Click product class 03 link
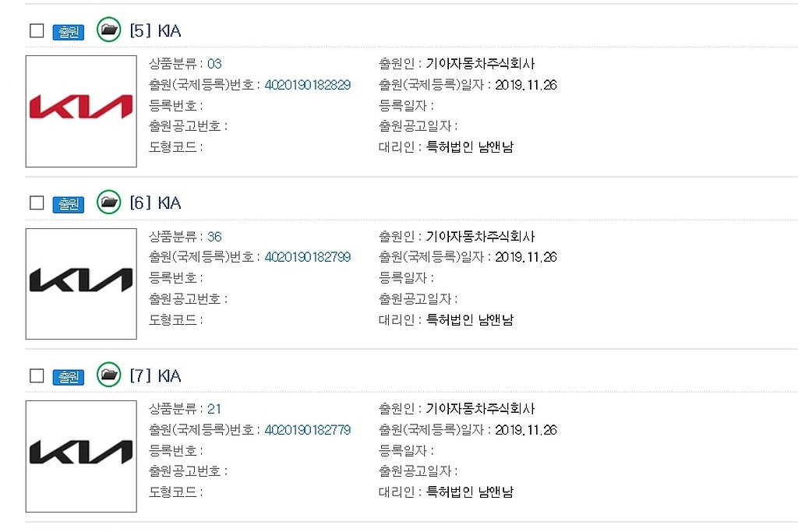Viewport: 798px width, 532px height. (x=214, y=64)
